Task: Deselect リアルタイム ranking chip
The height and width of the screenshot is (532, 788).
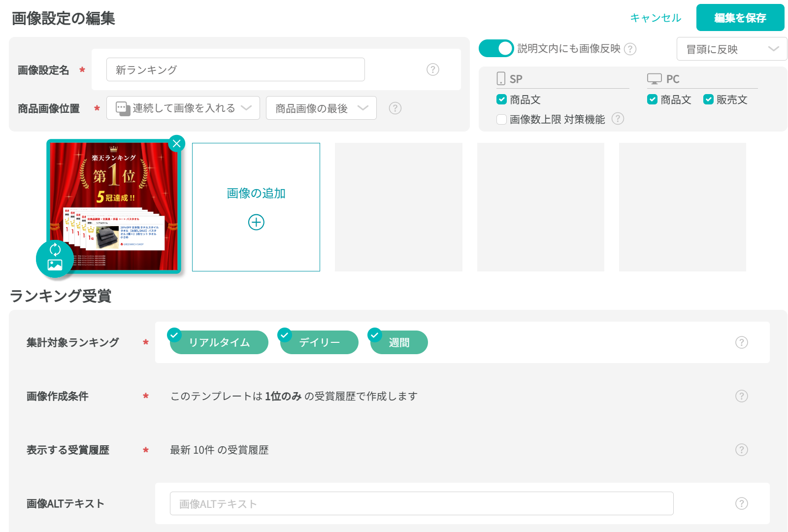Action: click(219, 342)
